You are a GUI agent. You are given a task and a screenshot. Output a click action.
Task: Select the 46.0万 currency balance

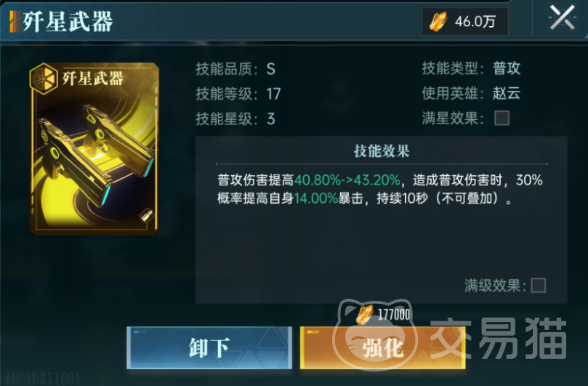[475, 22]
